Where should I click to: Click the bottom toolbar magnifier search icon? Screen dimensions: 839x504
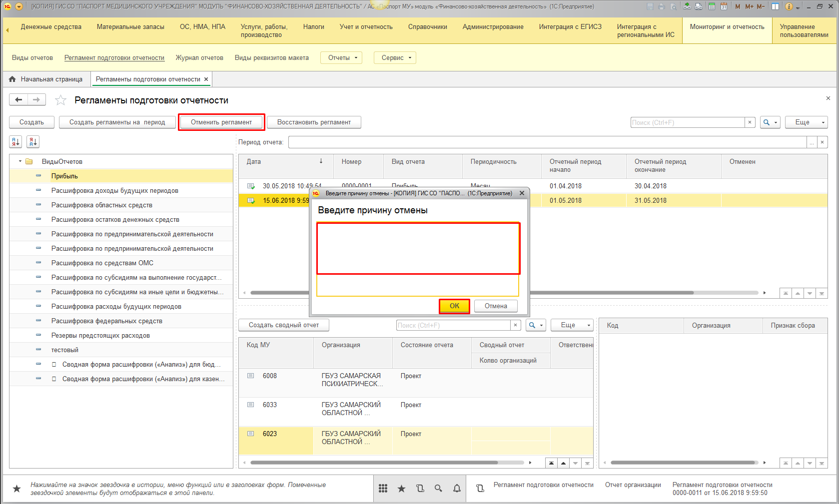[x=438, y=489]
